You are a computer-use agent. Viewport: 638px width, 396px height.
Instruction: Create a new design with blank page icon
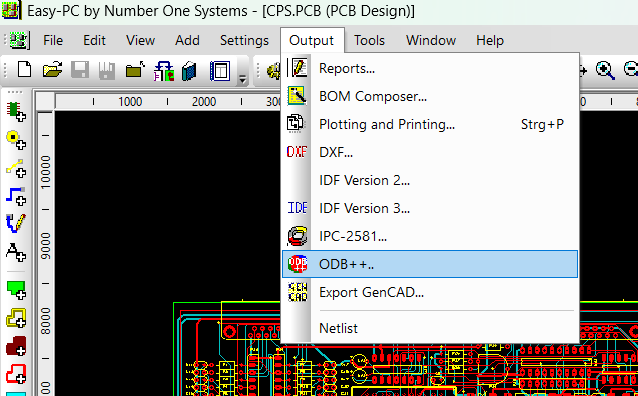tap(24, 70)
